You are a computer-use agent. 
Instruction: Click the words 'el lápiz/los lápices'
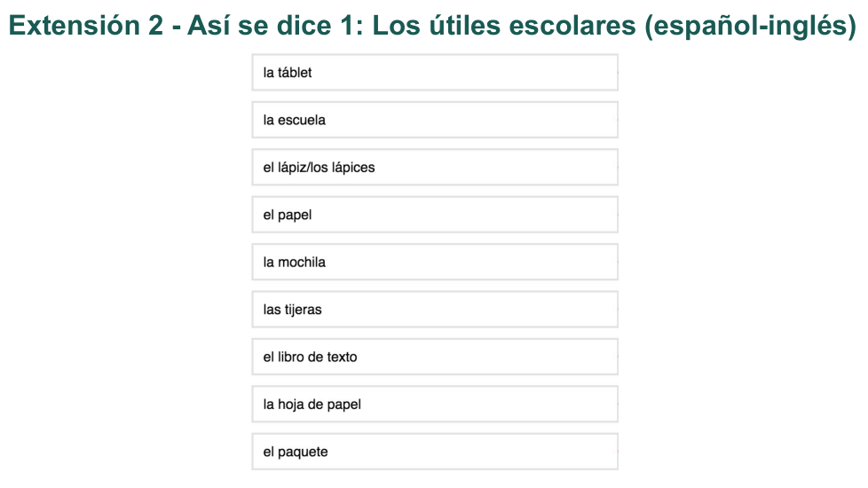[319, 168]
